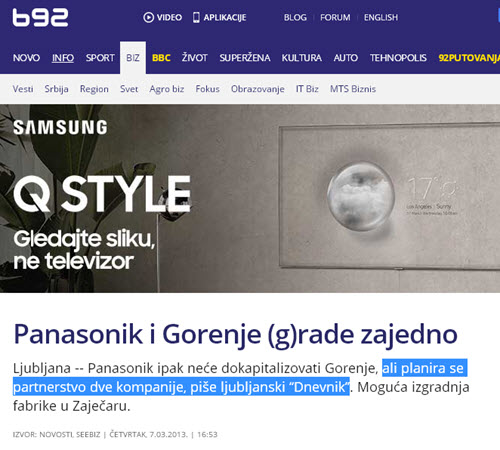Open the TEHNOPOLIS section

pyautogui.click(x=398, y=58)
